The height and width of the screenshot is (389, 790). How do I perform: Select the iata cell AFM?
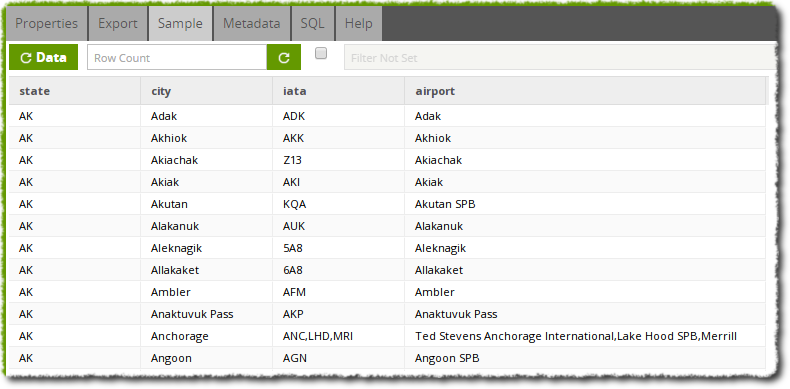point(339,292)
